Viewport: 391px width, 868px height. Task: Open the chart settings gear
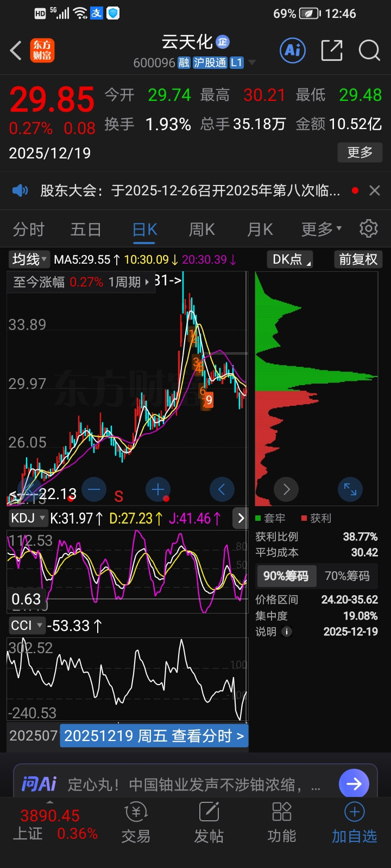369,229
